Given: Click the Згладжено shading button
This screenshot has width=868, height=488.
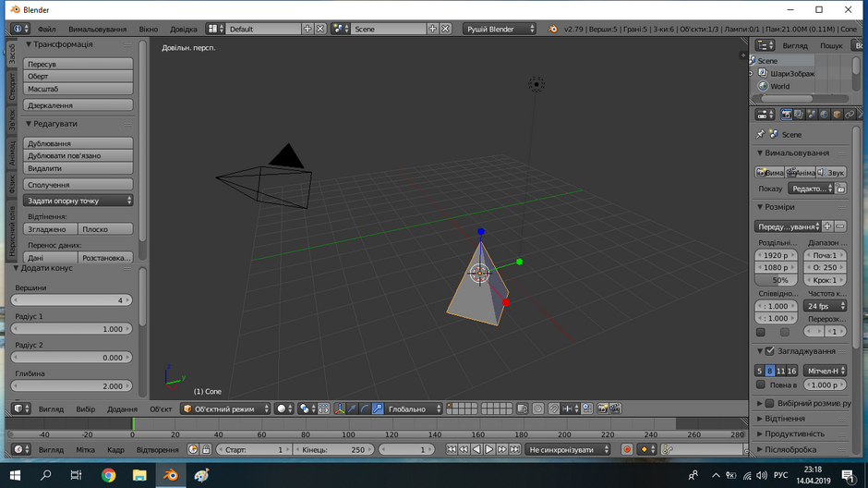Looking at the screenshot, I should coord(51,229).
